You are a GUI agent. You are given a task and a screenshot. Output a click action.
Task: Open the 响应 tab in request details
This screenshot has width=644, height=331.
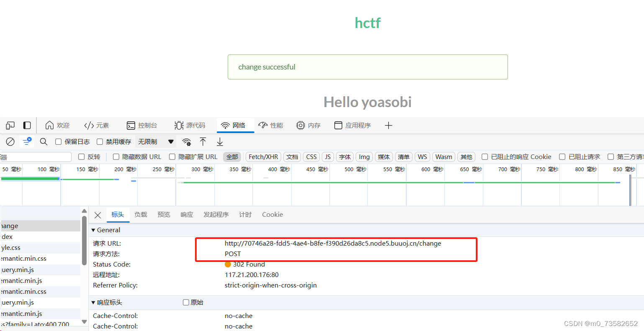(x=187, y=215)
